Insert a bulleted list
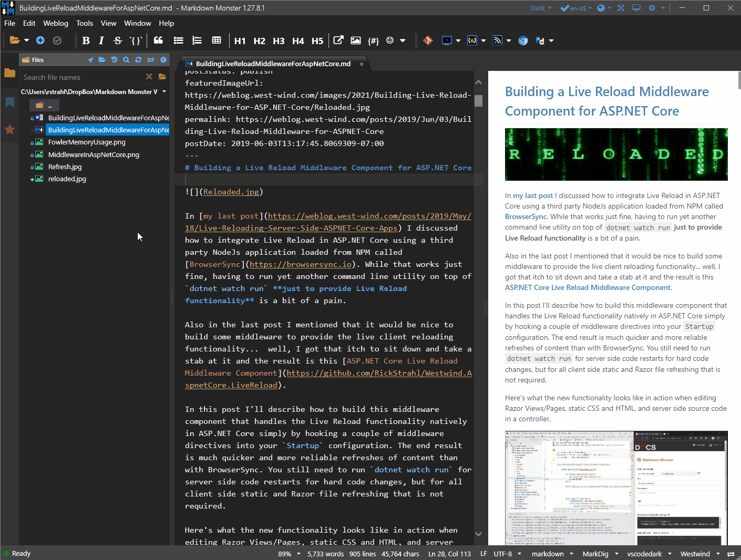This screenshot has height=560, width=741. [x=178, y=40]
